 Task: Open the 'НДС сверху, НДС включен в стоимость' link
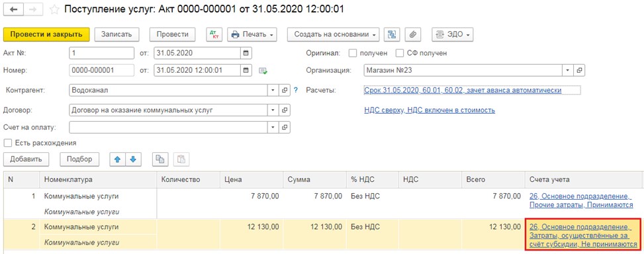coord(429,110)
